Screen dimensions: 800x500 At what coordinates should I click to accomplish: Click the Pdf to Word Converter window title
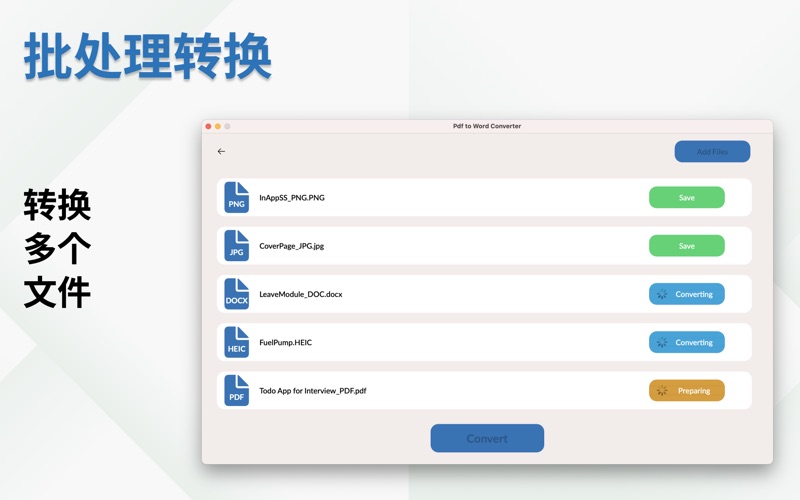(x=487, y=126)
